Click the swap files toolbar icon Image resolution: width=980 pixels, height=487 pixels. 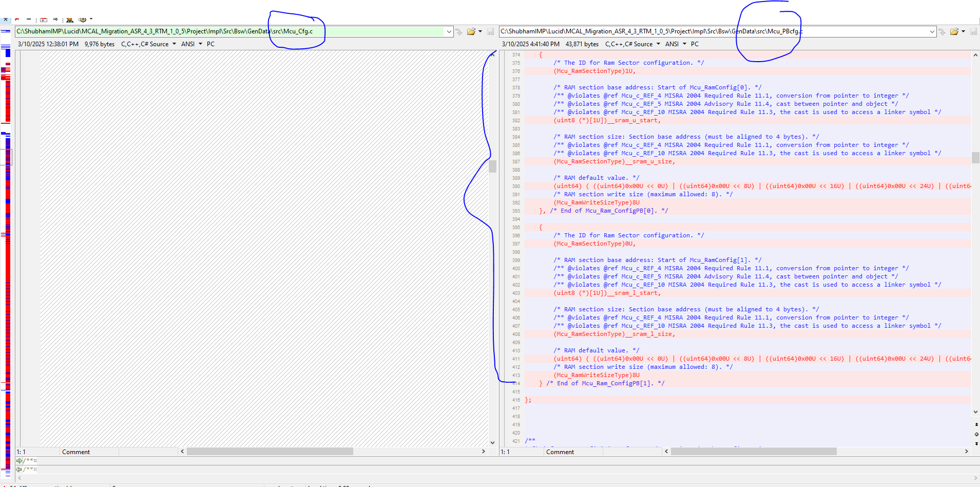point(55,20)
